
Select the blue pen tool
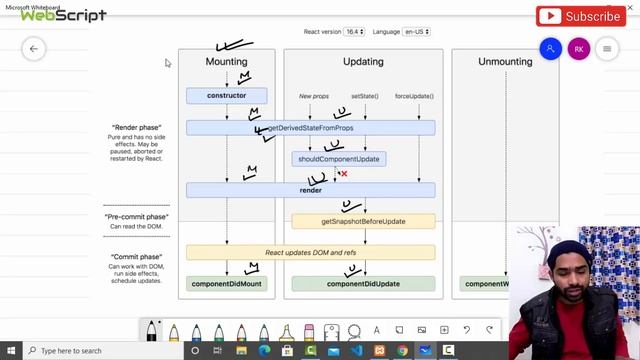click(196, 332)
